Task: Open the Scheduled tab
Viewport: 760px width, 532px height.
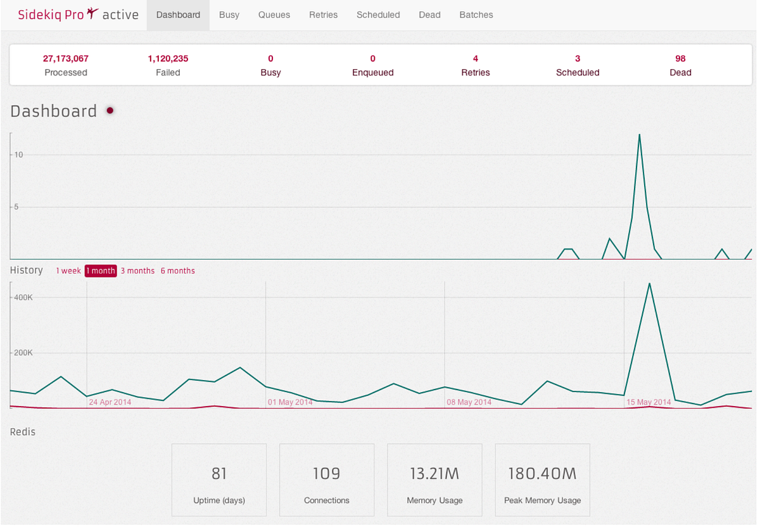Action: coord(378,15)
